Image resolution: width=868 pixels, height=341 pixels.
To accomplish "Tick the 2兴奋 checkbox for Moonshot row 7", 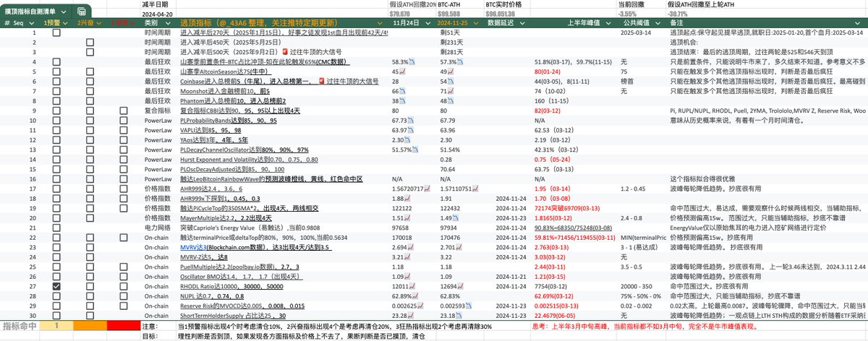I will pyautogui.click(x=90, y=90).
